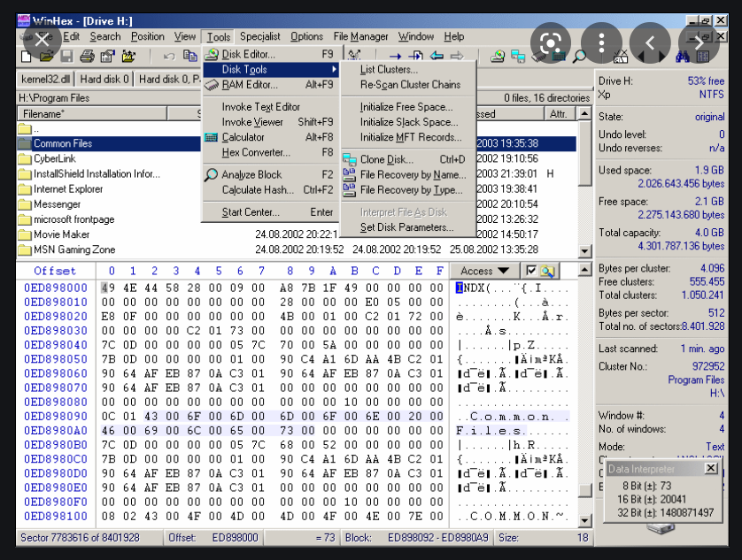This screenshot has height=560, width=742.
Task: Click hex view scroll down arrow
Action: click(x=585, y=521)
